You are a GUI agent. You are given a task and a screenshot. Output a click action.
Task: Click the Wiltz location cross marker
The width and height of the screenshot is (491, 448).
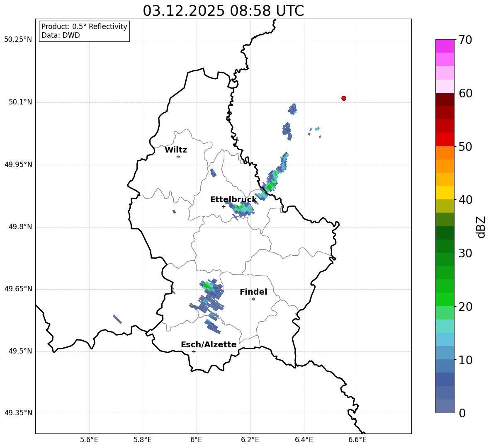click(178, 157)
